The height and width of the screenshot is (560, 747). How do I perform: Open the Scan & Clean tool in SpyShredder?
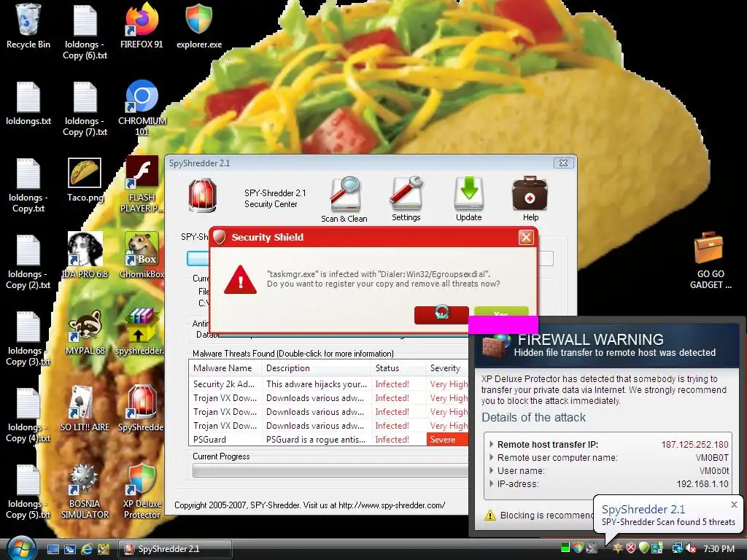pyautogui.click(x=344, y=200)
